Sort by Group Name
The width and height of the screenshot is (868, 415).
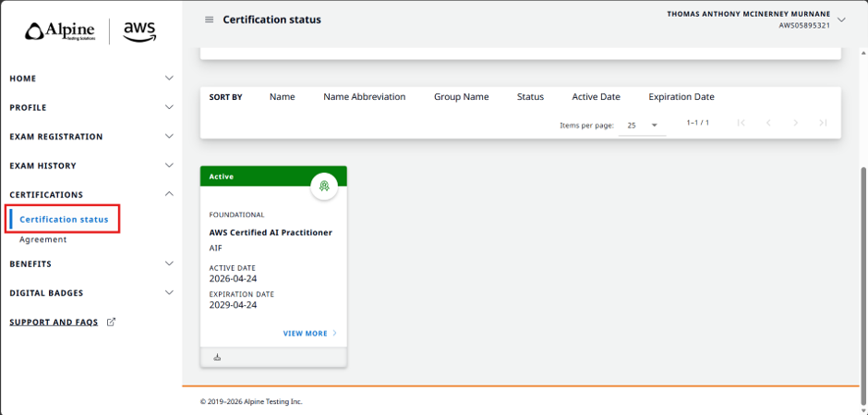(461, 97)
